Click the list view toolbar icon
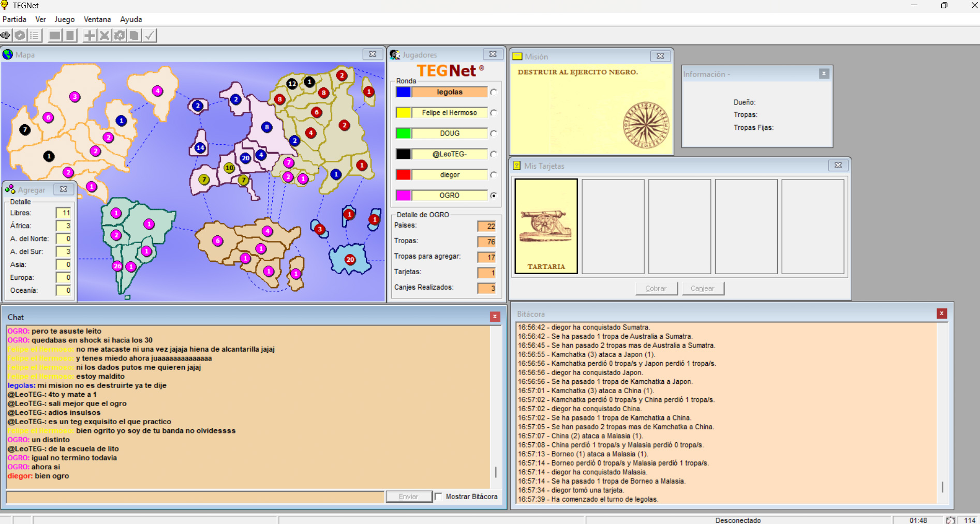980x524 pixels. 35,35
